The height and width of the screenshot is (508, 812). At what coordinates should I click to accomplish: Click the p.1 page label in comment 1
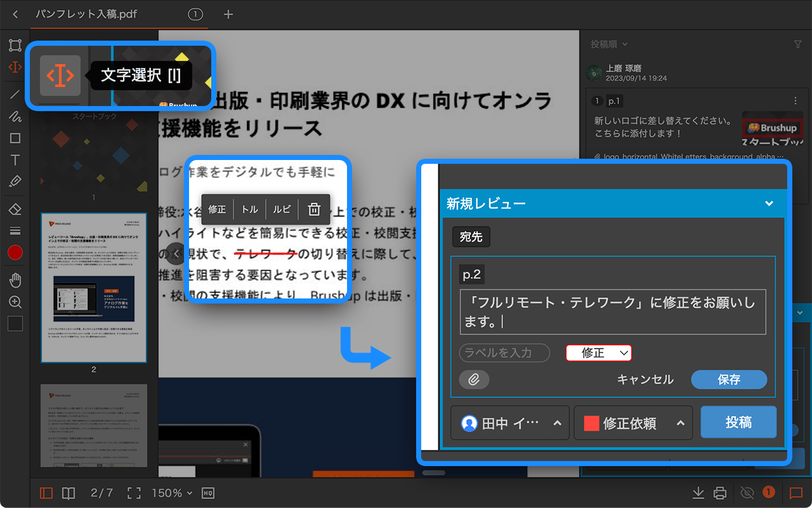615,101
